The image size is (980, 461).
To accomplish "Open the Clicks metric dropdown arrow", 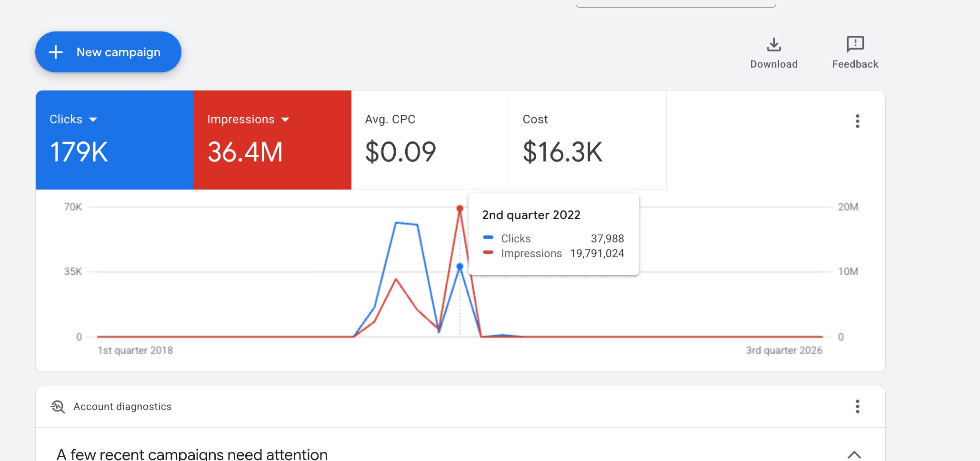I will point(93,120).
